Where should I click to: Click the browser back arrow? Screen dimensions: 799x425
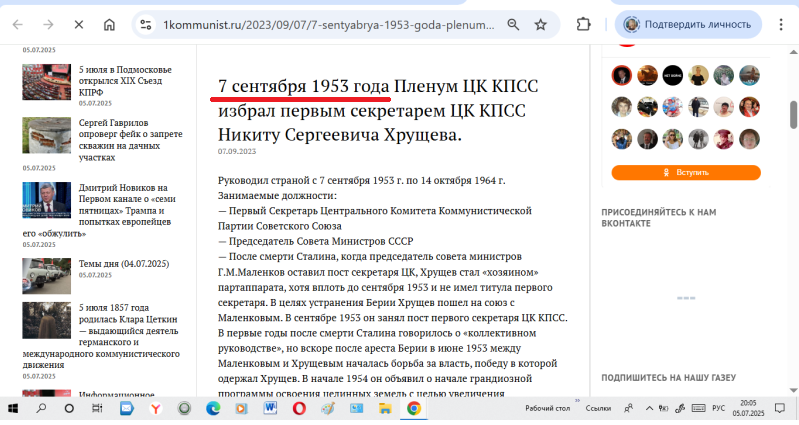(x=18, y=24)
